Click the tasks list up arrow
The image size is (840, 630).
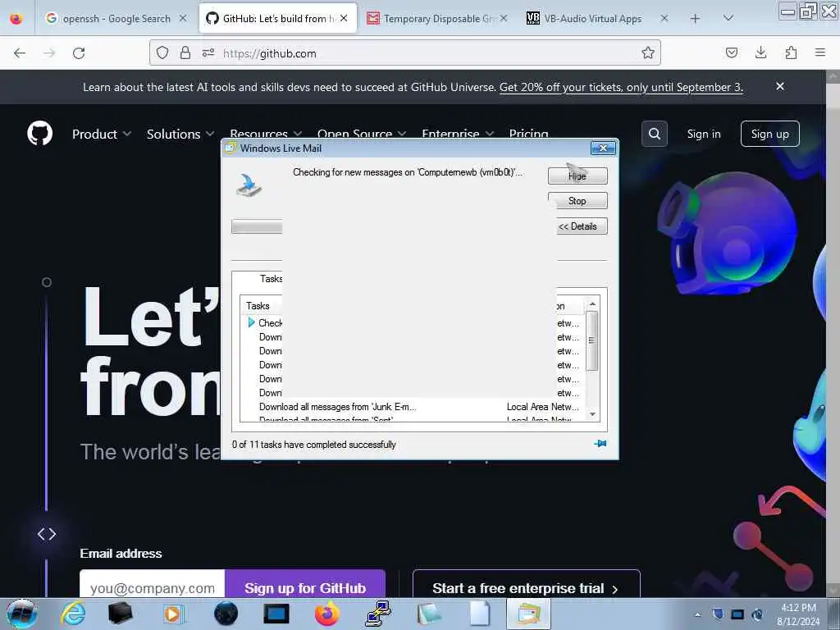click(x=592, y=304)
